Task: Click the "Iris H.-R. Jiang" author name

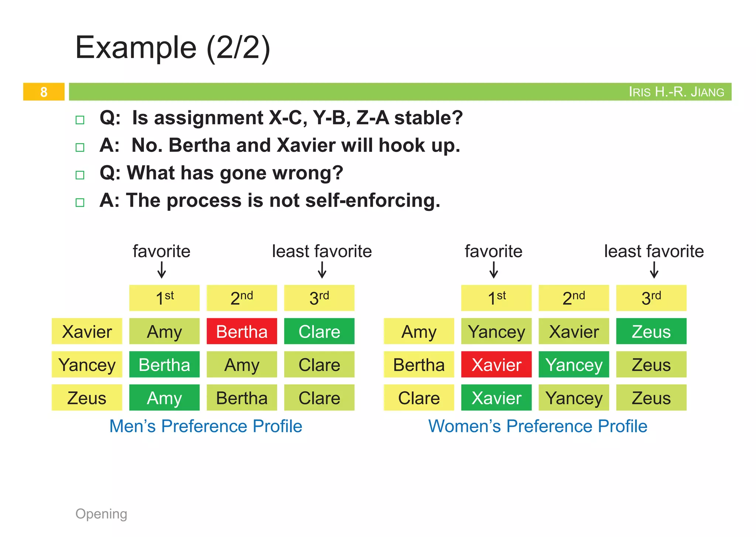Action: pyautogui.click(x=676, y=92)
